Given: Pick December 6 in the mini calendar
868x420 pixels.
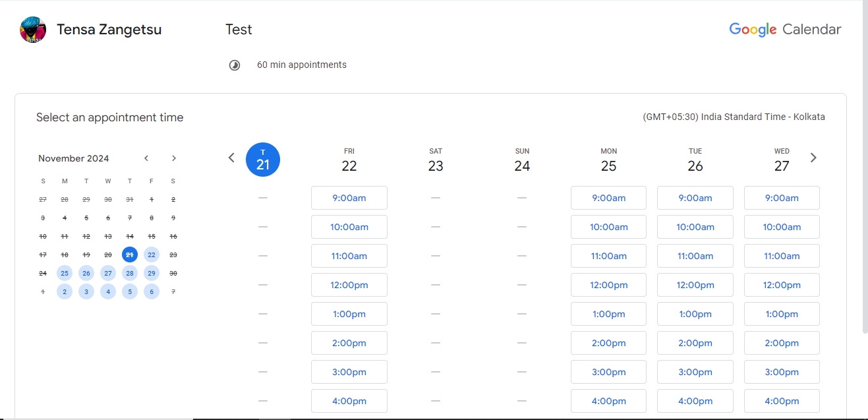Looking at the screenshot, I should point(152,291).
